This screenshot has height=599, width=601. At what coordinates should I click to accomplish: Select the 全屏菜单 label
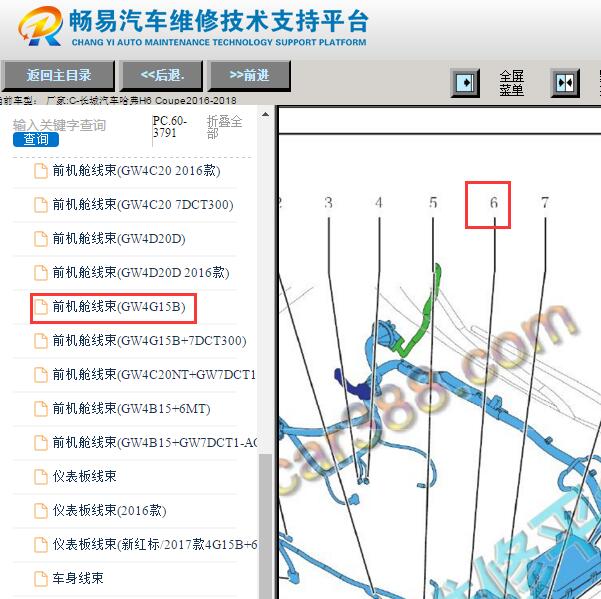pos(511,83)
